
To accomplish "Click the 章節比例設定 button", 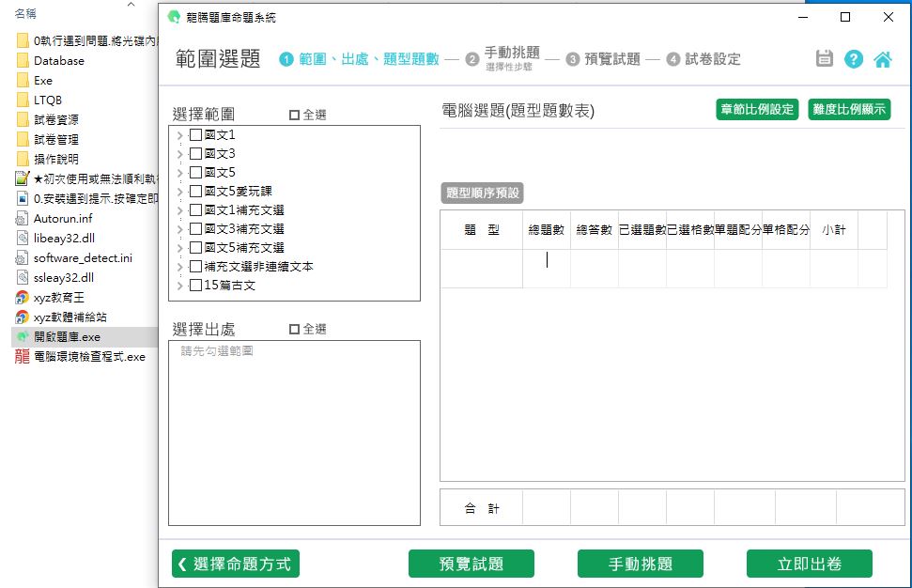I will [x=757, y=109].
